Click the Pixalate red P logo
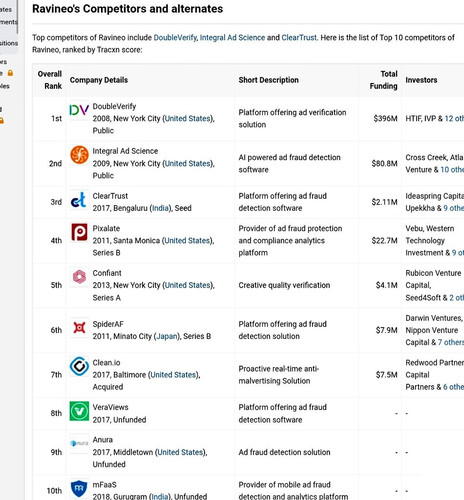Screen dimensions: 464x500 [x=79, y=232]
